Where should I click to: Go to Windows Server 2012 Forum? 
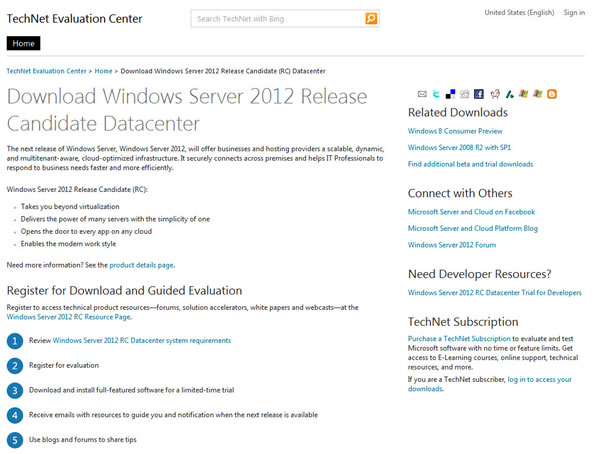452,245
